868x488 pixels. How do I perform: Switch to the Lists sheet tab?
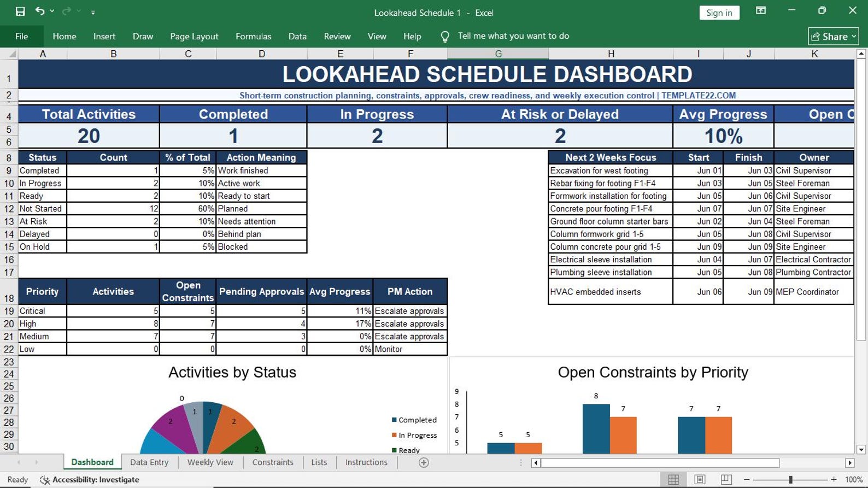click(319, 462)
